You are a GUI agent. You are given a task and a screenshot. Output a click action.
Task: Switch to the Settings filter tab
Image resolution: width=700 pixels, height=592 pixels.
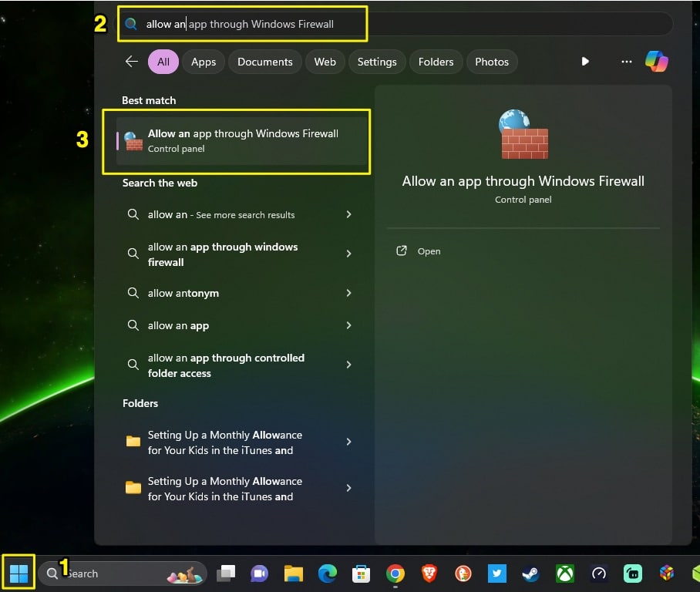point(377,62)
